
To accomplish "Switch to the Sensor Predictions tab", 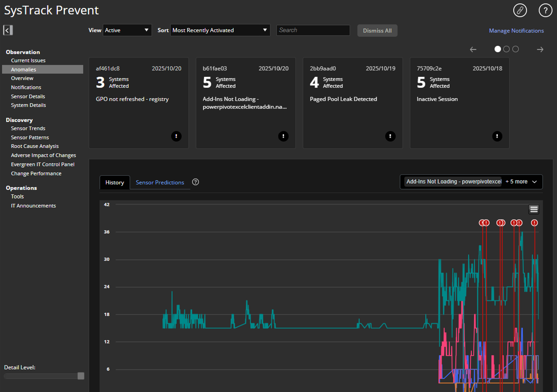I will [x=160, y=182].
